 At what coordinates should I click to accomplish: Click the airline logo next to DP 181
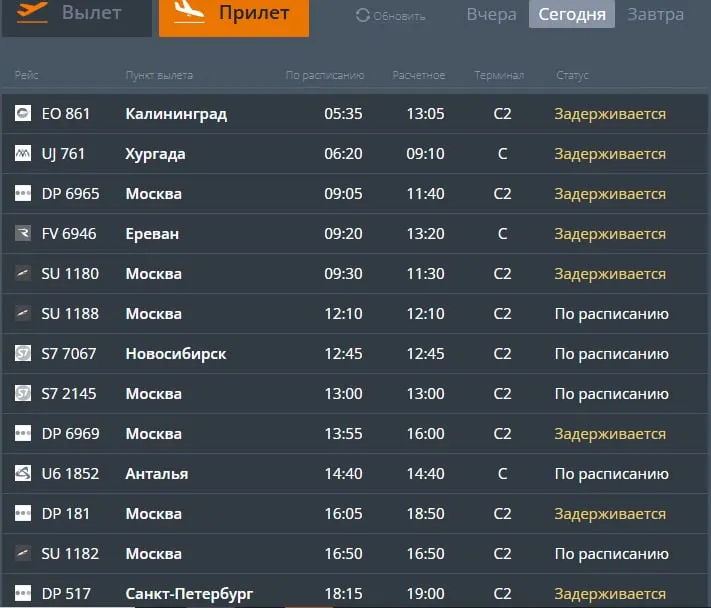23,513
